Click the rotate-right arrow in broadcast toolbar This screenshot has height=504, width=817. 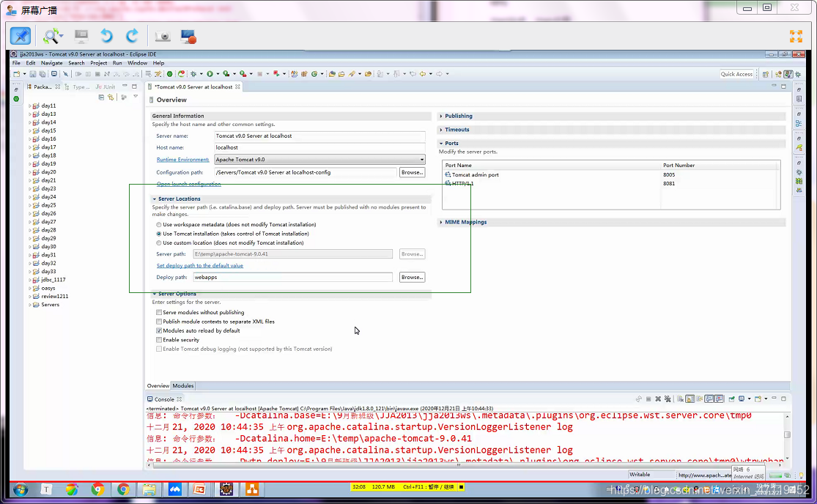[x=132, y=35]
